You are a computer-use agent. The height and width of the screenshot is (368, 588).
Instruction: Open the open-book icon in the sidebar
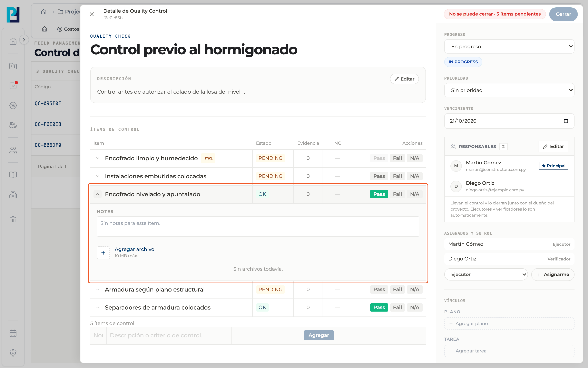point(13,175)
